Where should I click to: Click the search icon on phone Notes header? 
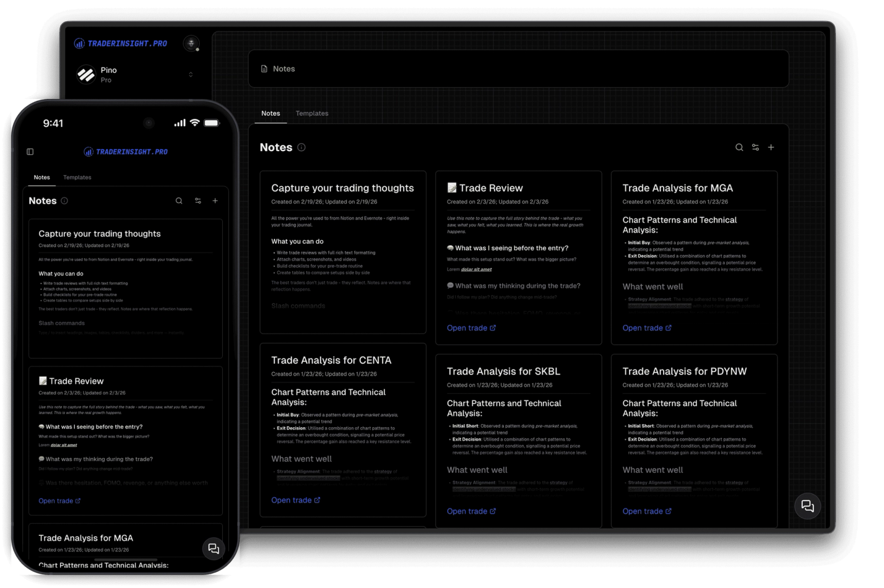[x=179, y=201]
